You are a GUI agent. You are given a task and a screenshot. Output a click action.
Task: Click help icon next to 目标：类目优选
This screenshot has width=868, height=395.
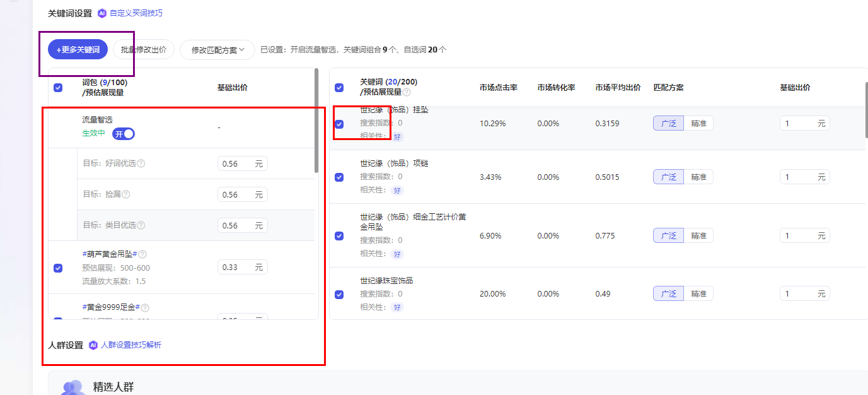pos(141,225)
